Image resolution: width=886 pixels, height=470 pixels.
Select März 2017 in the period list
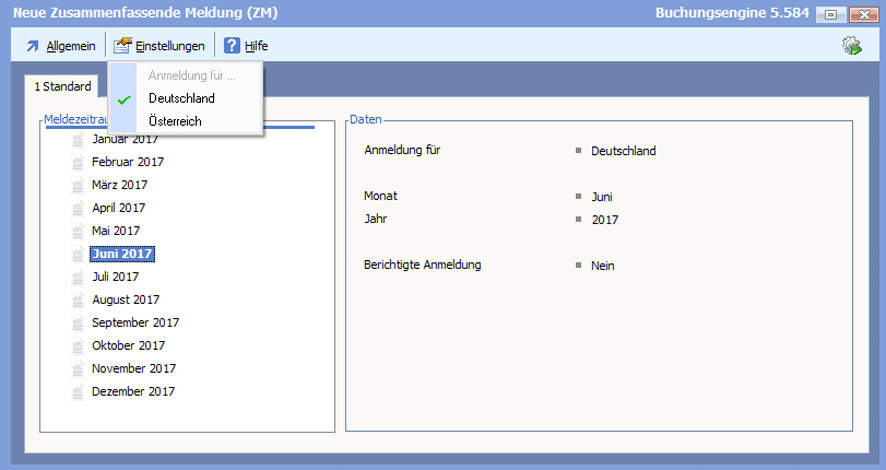click(119, 185)
